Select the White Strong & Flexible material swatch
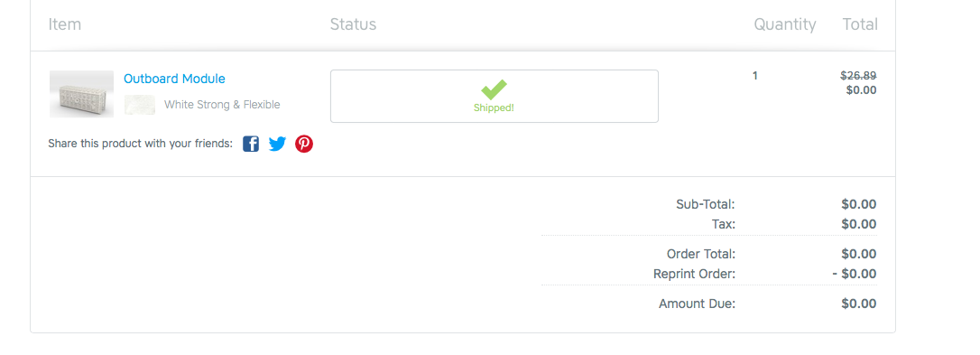The height and width of the screenshot is (355, 980). click(140, 105)
